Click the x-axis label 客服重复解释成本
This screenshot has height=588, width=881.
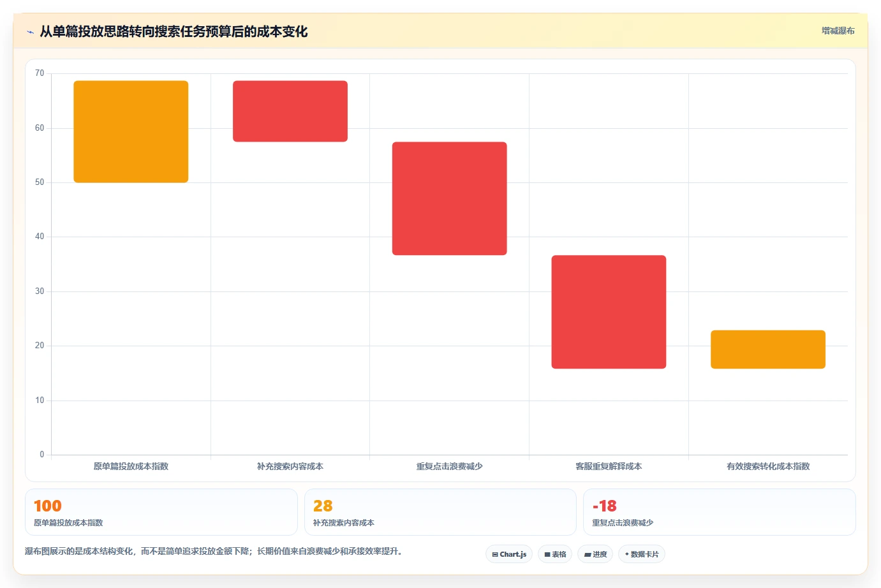coord(609,466)
